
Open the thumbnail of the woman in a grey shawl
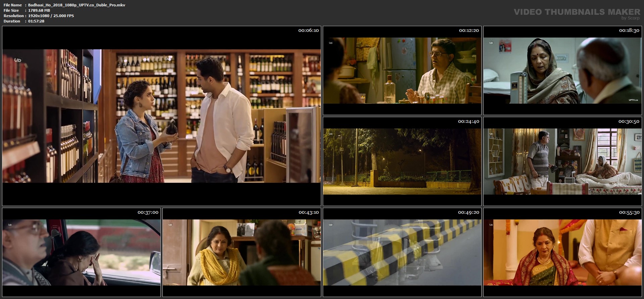562,70
